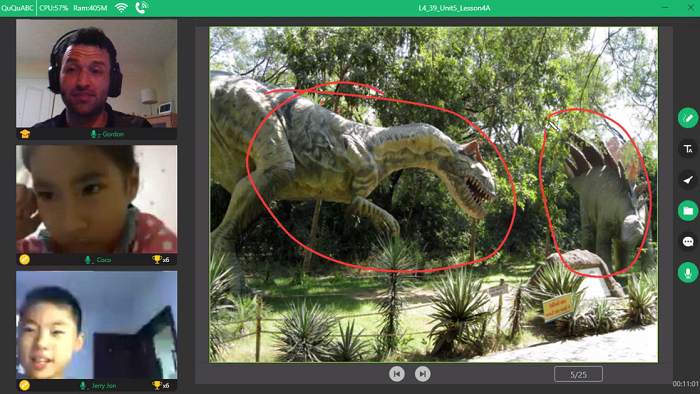This screenshot has width=700, height=394.
Task: Select the pointer arrow tool
Action: point(688,180)
